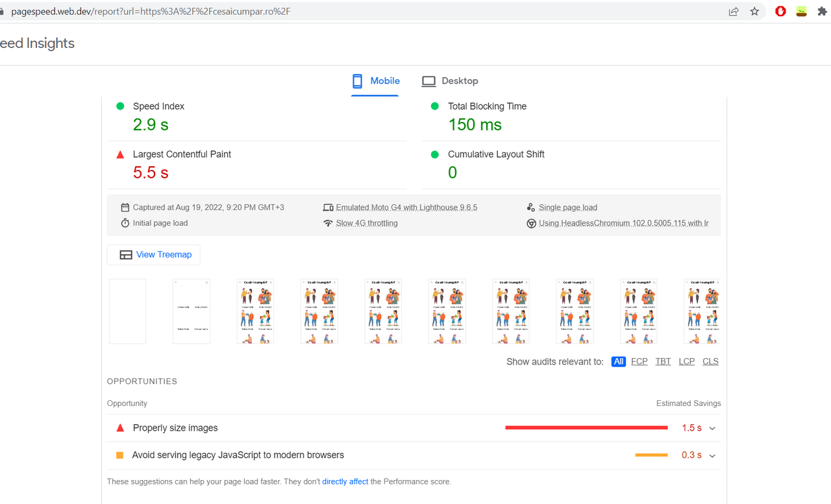The width and height of the screenshot is (831, 504).
Task: Expand the legacy JavaScript opportunity chevron
Action: point(712,455)
